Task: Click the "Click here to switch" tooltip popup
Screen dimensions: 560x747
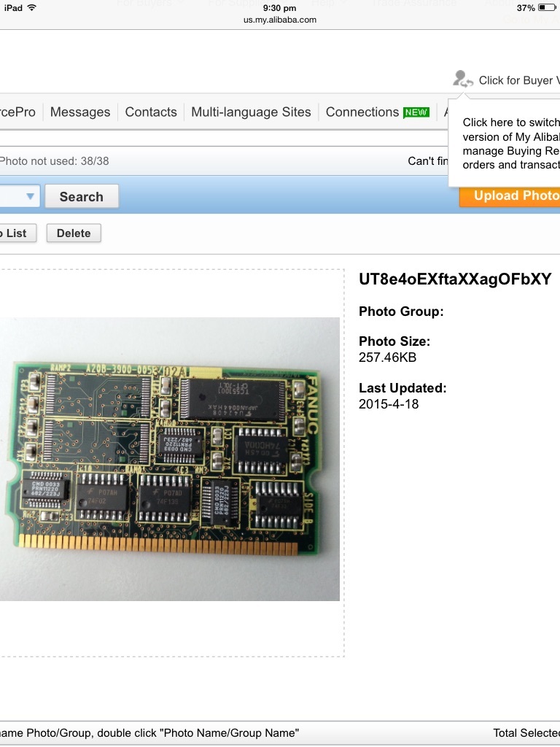Action: tap(505, 143)
